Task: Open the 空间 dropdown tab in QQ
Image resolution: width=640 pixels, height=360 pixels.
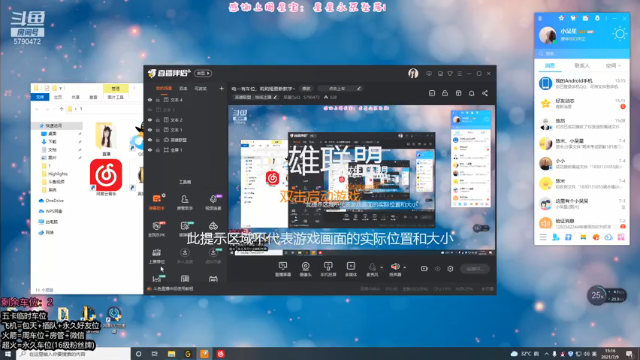Action: (x=613, y=66)
